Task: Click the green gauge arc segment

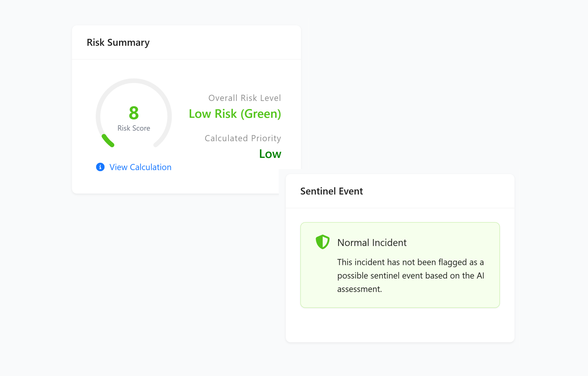Action: pyautogui.click(x=107, y=141)
